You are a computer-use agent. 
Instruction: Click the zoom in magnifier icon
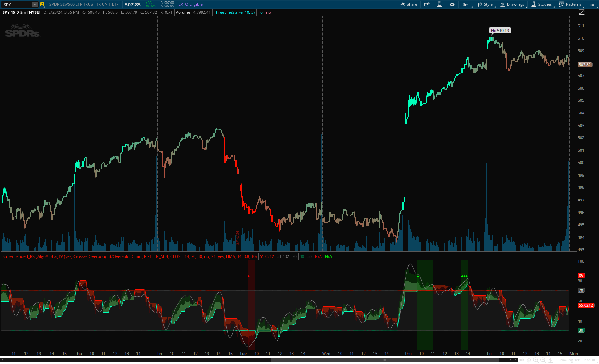click(536, 360)
